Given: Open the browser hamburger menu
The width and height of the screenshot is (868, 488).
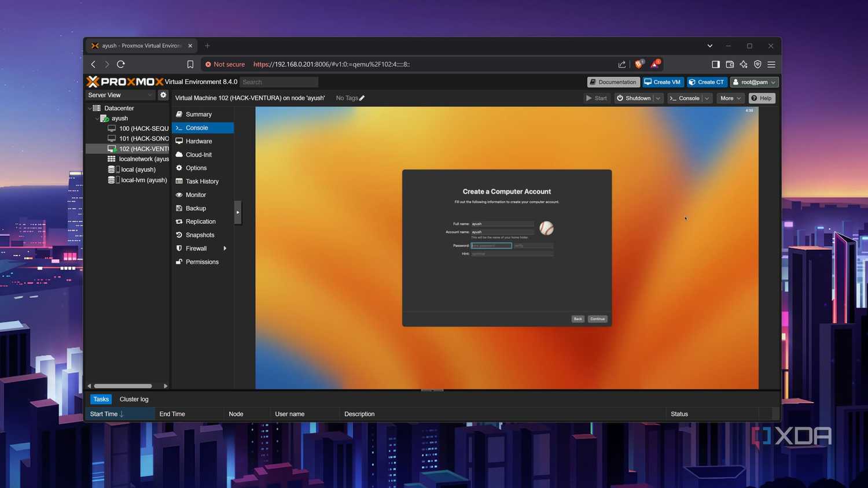Looking at the screenshot, I should [771, 64].
